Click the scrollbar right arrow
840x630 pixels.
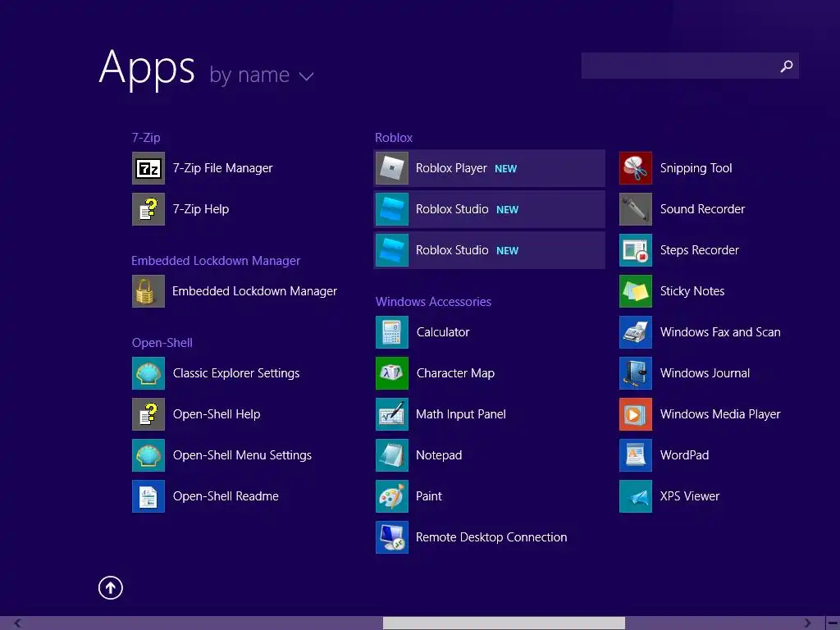point(807,623)
